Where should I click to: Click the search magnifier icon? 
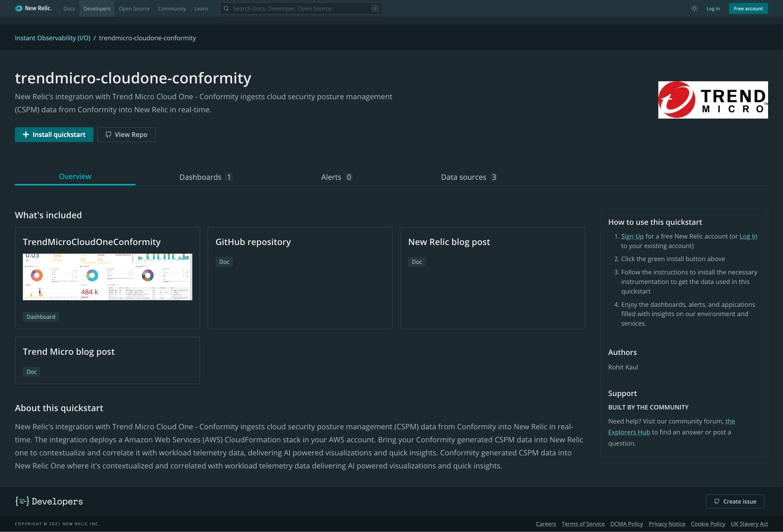point(227,8)
